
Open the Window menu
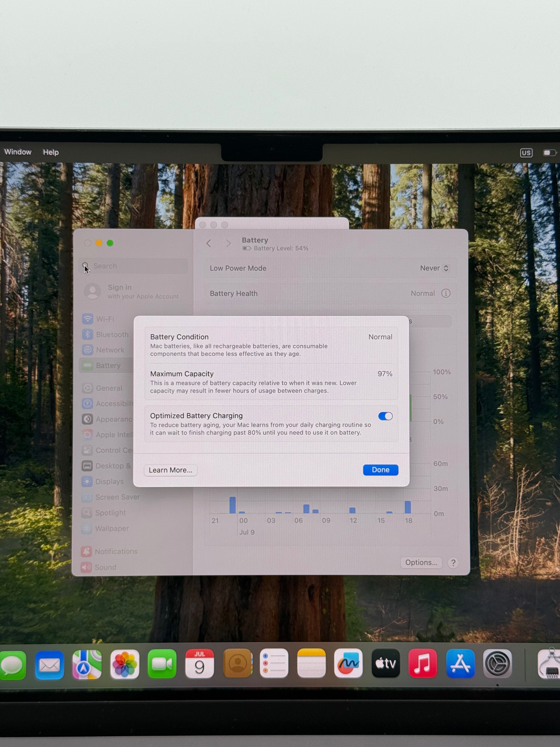pos(18,152)
